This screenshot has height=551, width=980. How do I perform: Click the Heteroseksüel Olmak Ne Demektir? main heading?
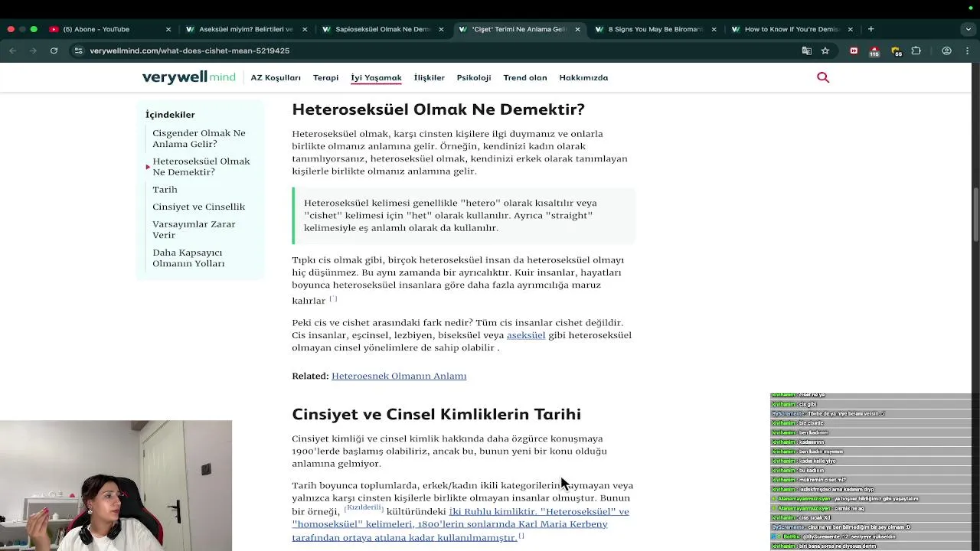[438, 109]
